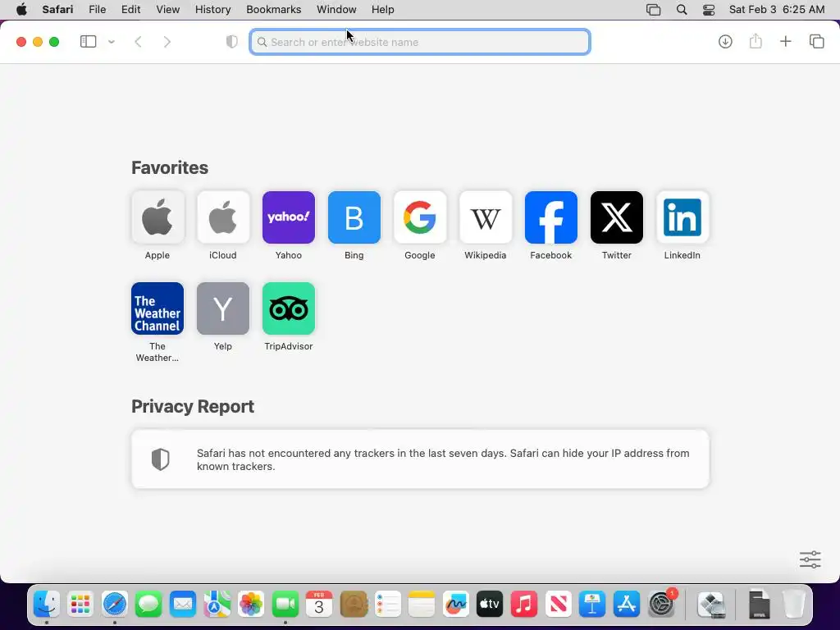Viewport: 840px width, 630px height.
Task: Show the Downloads list
Action: click(x=725, y=41)
